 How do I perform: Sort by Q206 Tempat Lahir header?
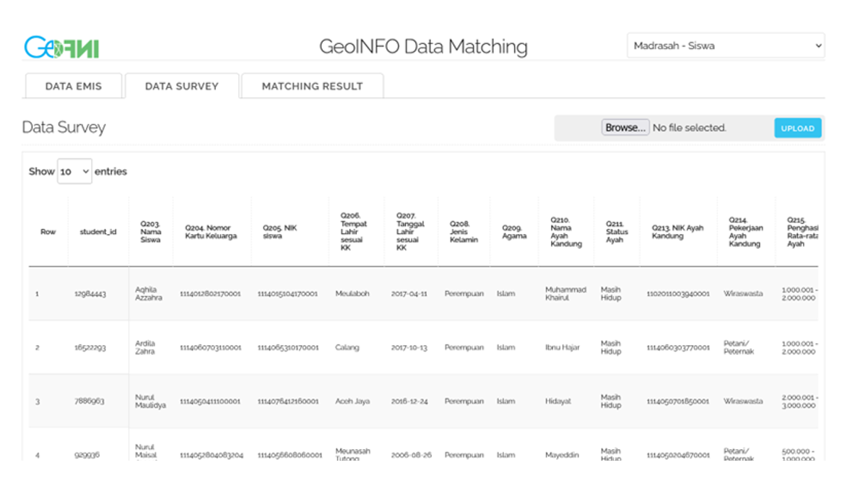coord(356,232)
